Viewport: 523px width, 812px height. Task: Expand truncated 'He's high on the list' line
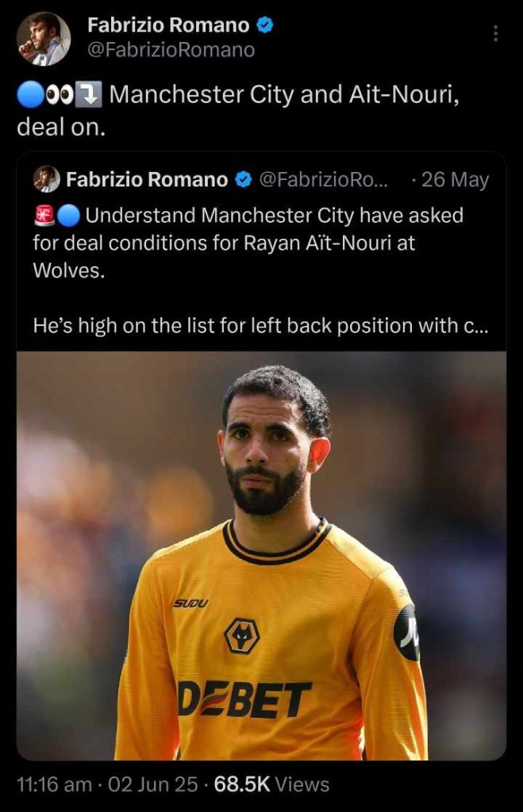click(261, 326)
